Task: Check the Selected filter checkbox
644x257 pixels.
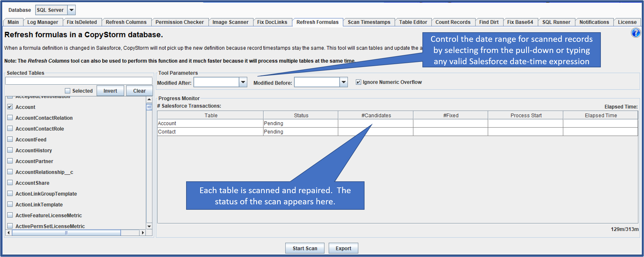Action: coord(67,91)
